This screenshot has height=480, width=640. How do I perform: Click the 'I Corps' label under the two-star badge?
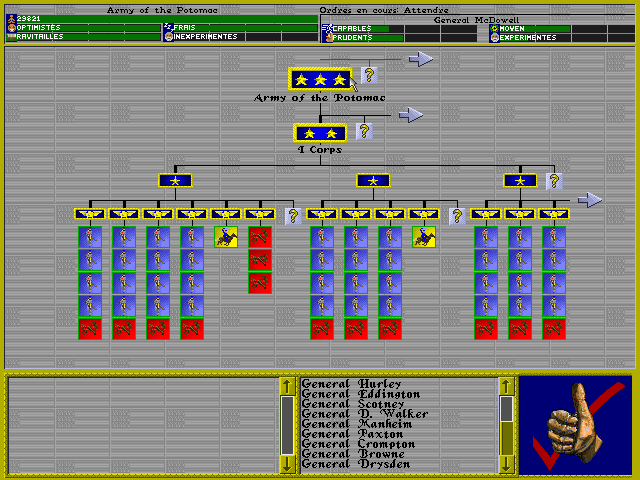(320, 150)
